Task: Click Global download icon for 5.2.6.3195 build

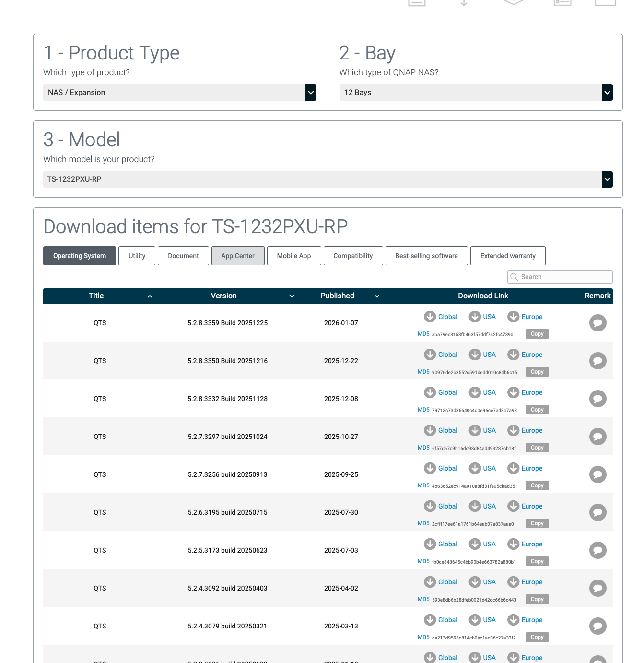Action: 430,506
